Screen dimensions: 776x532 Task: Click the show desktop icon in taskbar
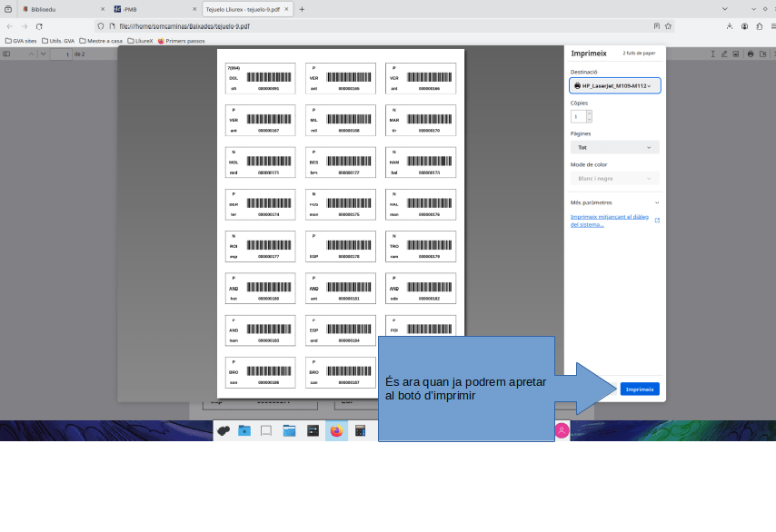tap(266, 431)
